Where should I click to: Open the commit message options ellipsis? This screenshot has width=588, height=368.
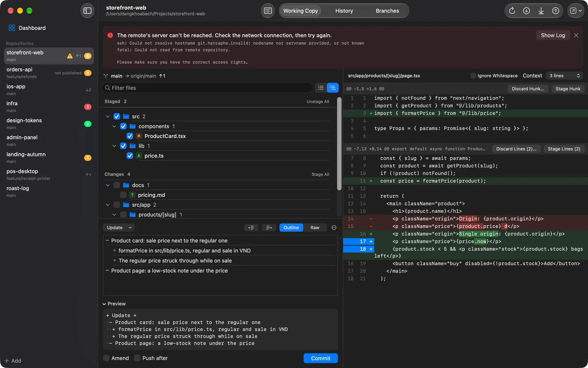(334, 227)
